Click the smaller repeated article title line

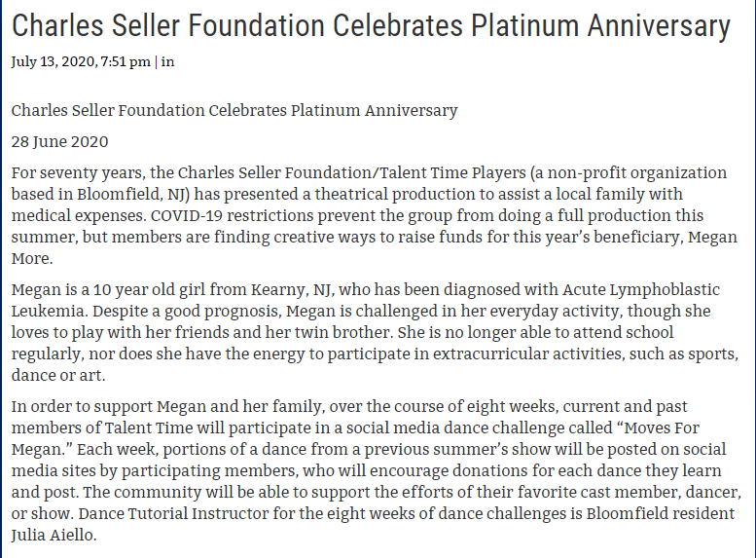coord(234,110)
